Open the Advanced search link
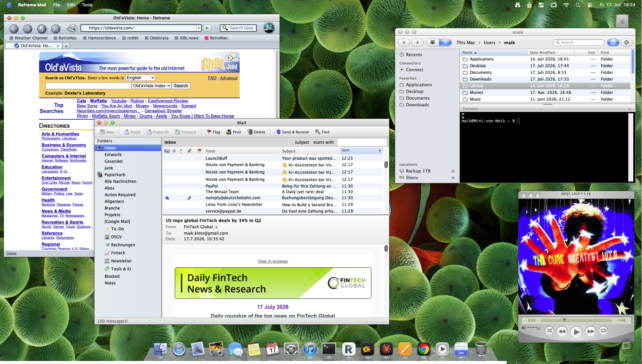The height and width of the screenshot is (364, 642). (x=229, y=78)
